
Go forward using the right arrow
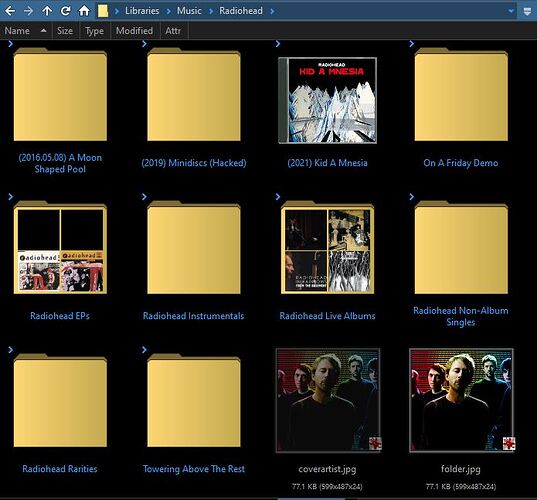[x=28, y=11]
